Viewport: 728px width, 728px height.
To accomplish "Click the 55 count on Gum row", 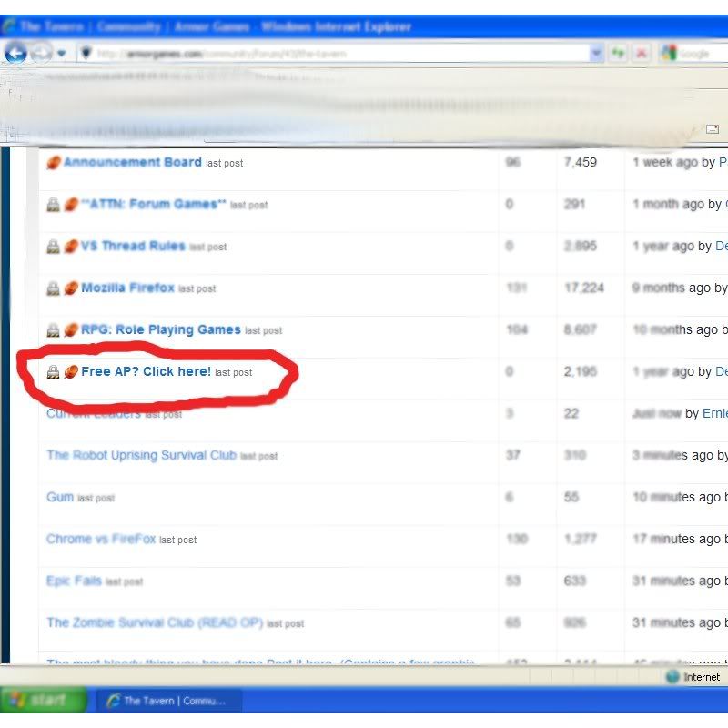I will pos(571,497).
